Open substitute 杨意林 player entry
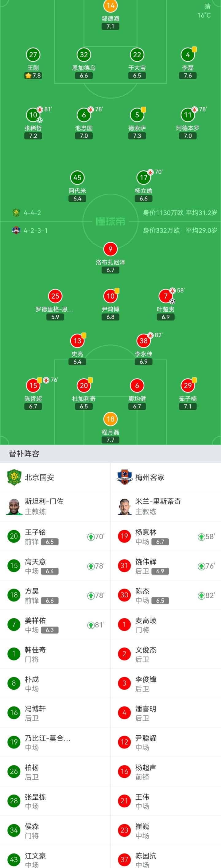The width and height of the screenshot is (221, 868). (x=166, y=536)
